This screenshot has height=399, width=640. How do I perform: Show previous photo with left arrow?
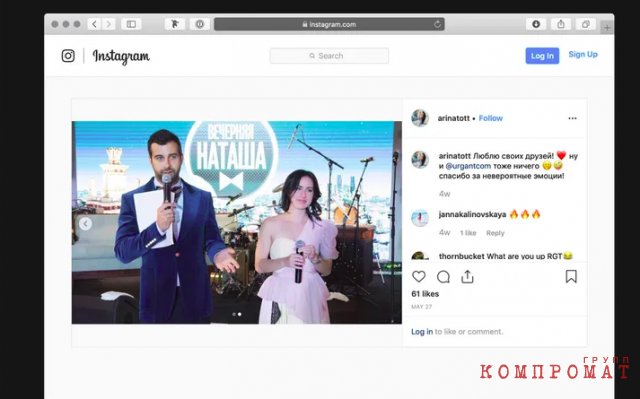point(85,224)
